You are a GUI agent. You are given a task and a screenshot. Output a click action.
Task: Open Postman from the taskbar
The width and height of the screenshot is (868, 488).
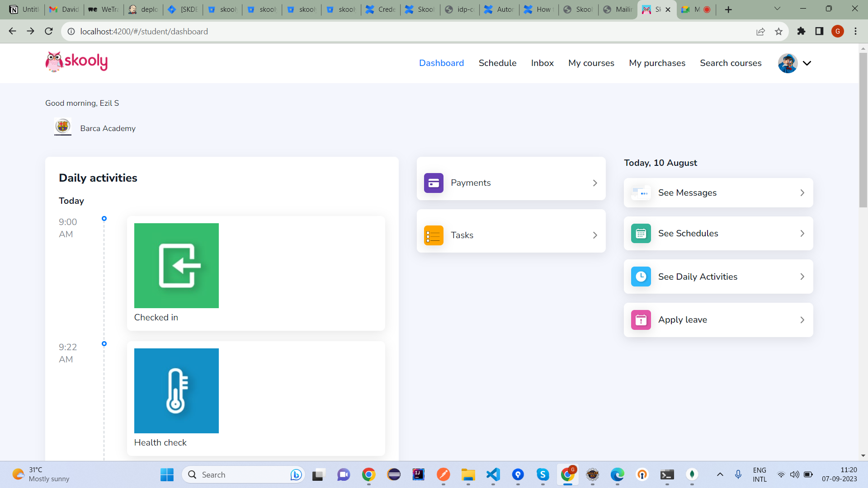pos(443,474)
